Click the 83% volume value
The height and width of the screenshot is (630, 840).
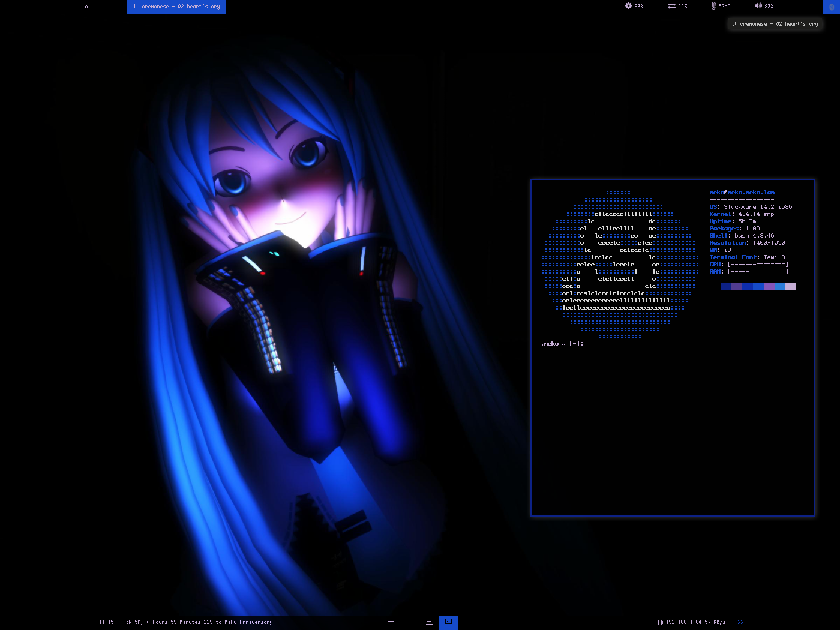[x=769, y=7]
